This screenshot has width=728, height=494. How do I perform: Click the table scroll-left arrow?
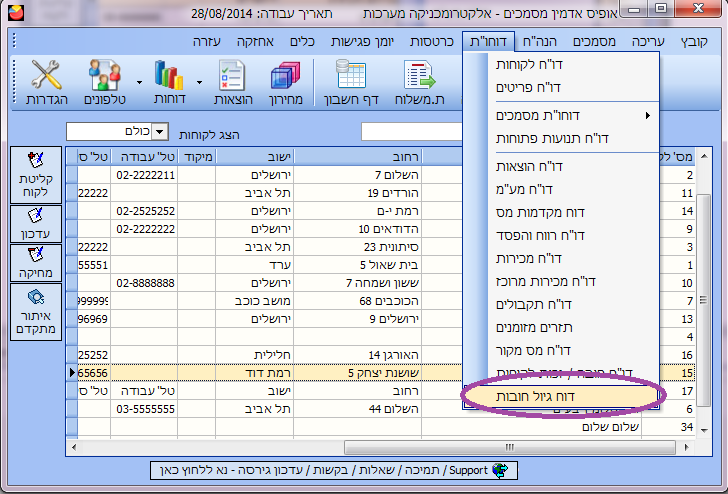coord(73,448)
